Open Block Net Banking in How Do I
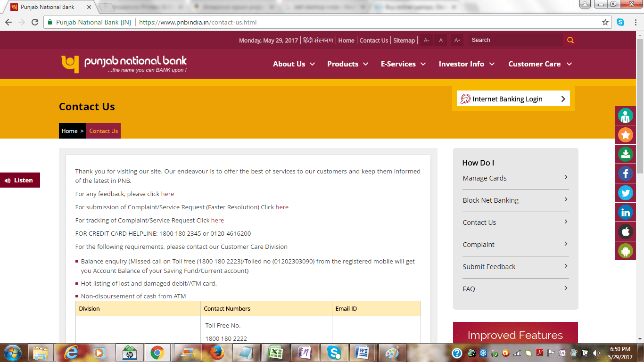 pos(515,200)
